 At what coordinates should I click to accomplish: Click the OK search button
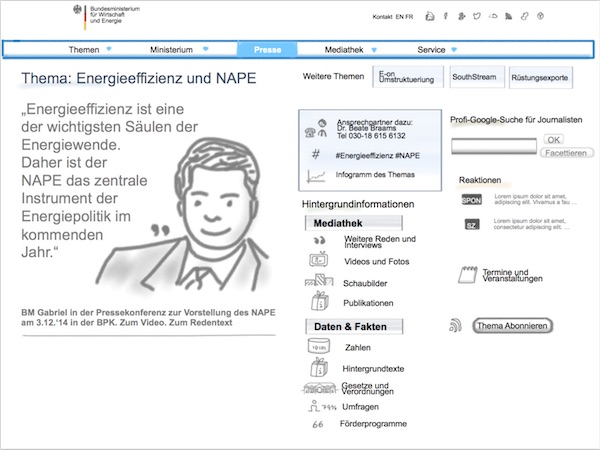(553, 140)
